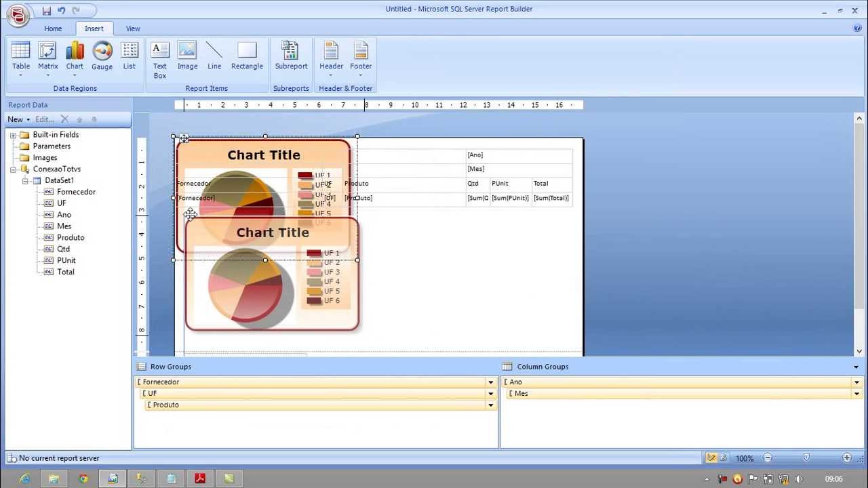The height and width of the screenshot is (488, 868).
Task: Open the Mes column group dropdown
Action: 857,394
